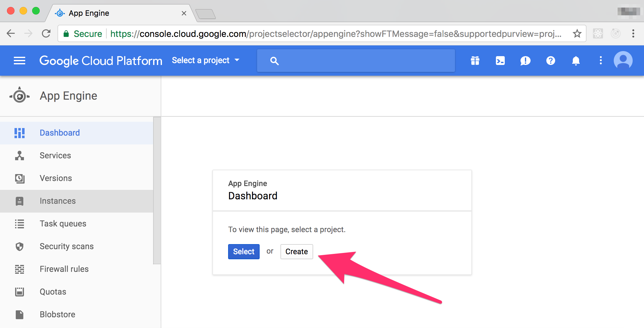Image resolution: width=644 pixels, height=328 pixels.
Task: Close the App Engine browser tab
Action: [x=184, y=13]
